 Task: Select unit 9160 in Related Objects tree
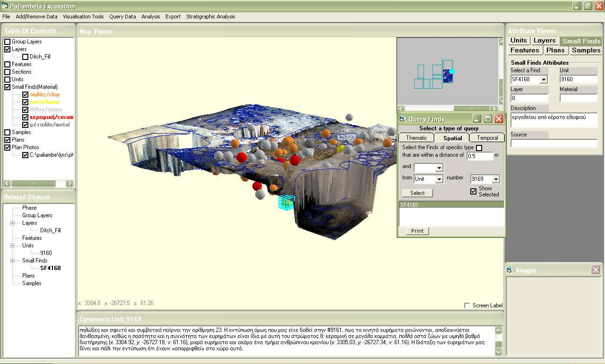point(46,253)
